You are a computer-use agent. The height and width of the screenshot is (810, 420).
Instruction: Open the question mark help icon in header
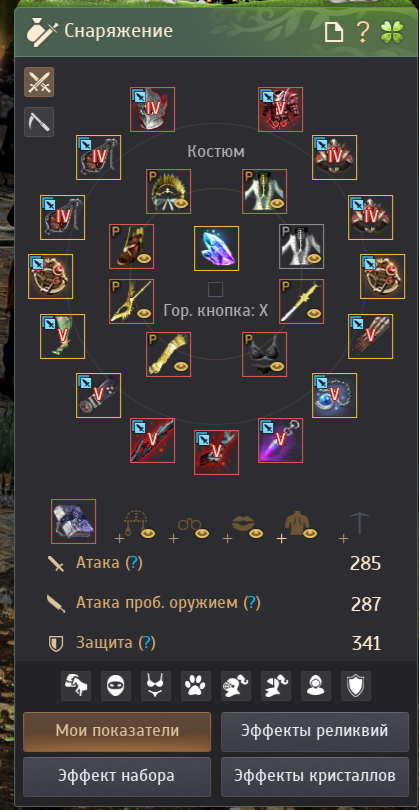[x=363, y=32]
